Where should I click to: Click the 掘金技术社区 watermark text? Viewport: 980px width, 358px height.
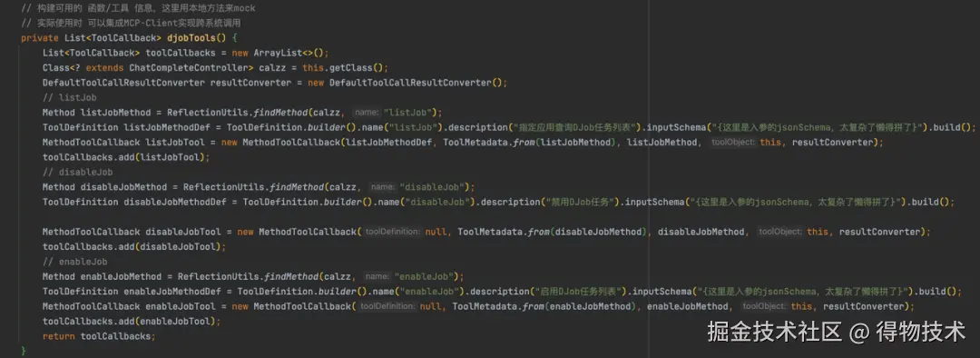tap(774, 332)
